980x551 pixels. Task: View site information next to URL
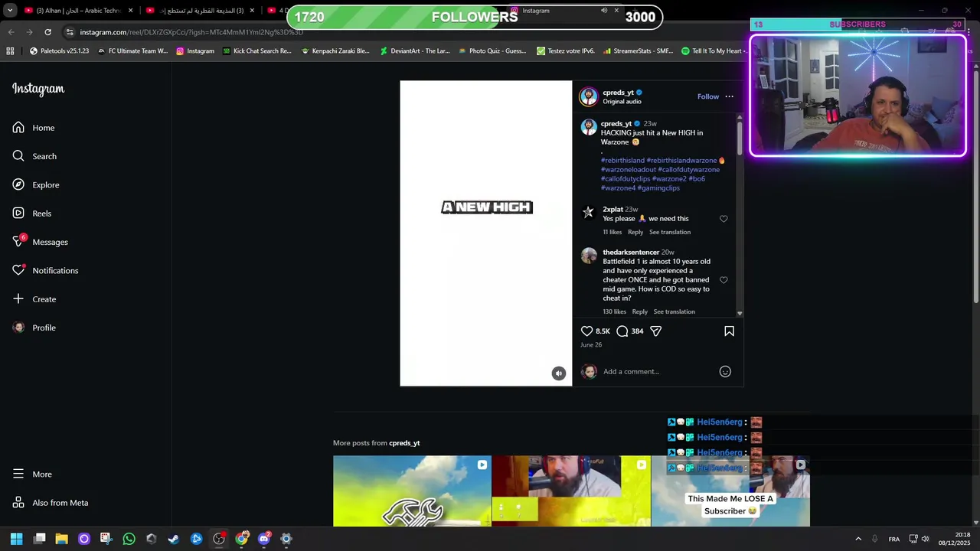point(70,32)
